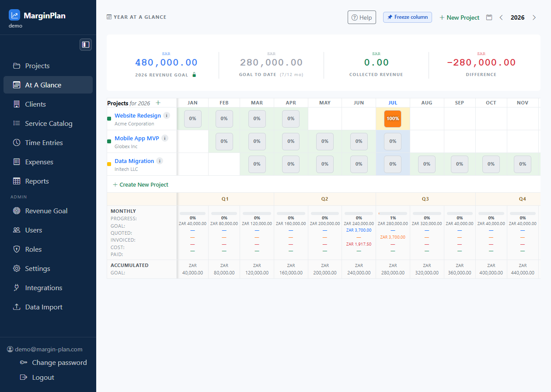Select At A Glance in the sidebar
The image size is (551, 392).
[48, 85]
